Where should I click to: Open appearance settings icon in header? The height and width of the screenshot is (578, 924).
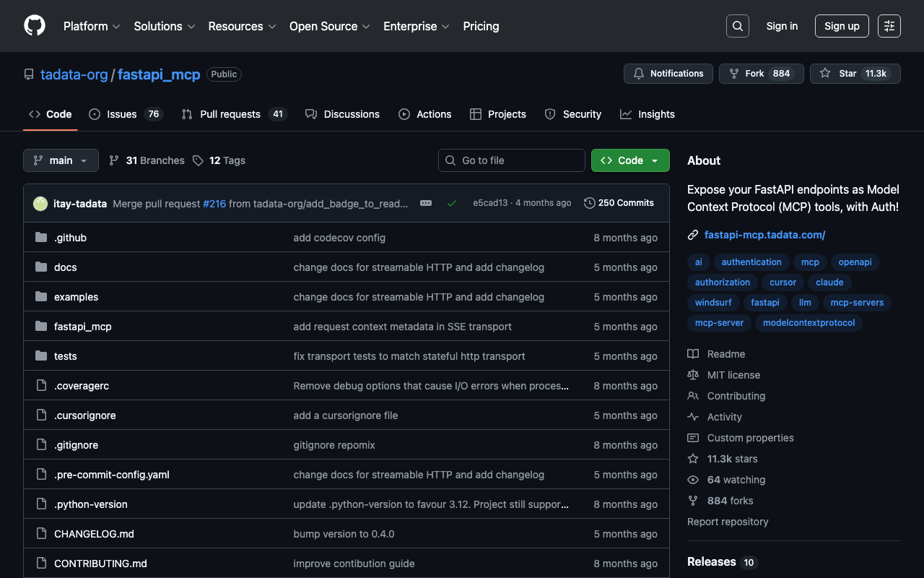tap(889, 26)
